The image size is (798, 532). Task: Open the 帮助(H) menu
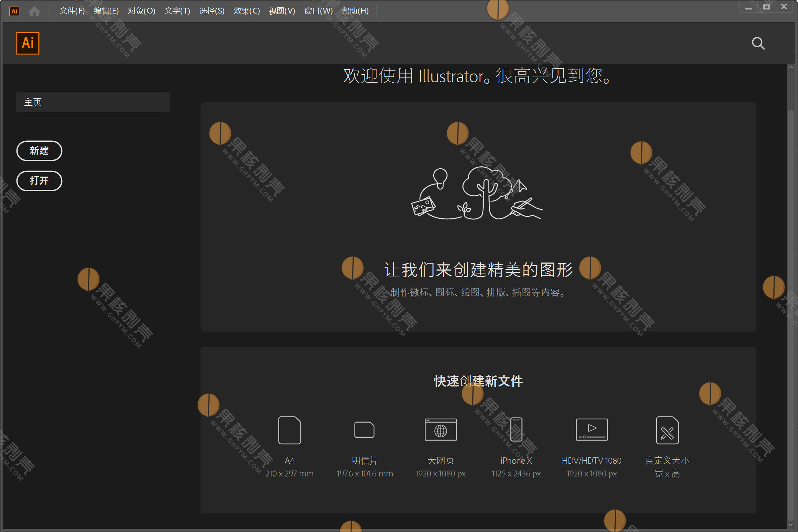(x=355, y=11)
